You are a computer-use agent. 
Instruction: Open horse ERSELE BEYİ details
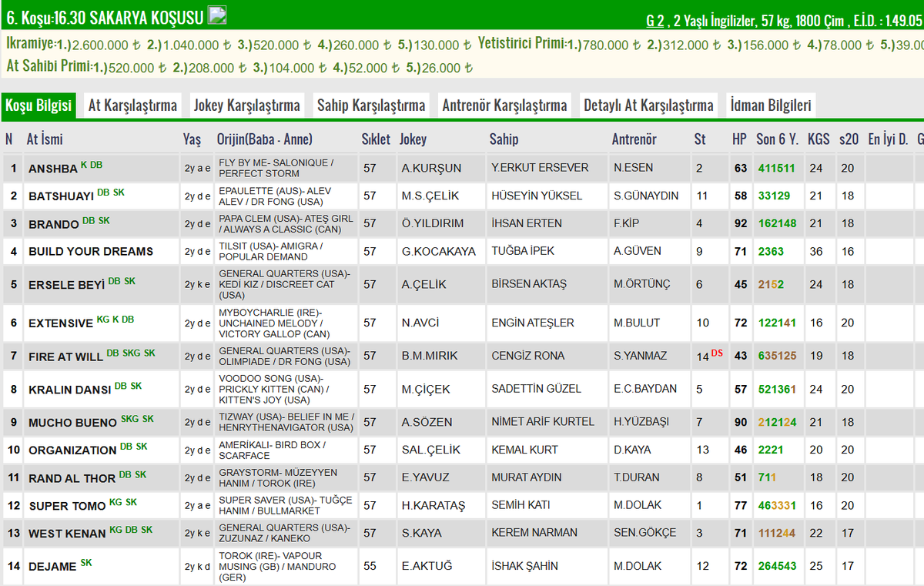66,285
